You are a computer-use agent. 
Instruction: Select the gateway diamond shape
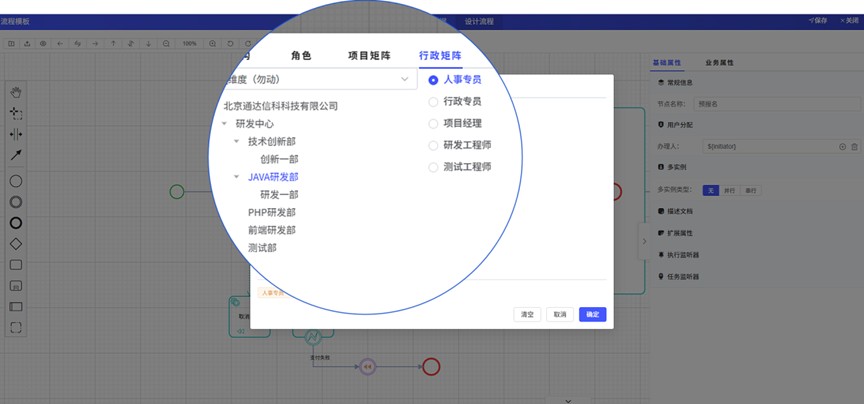point(16,243)
